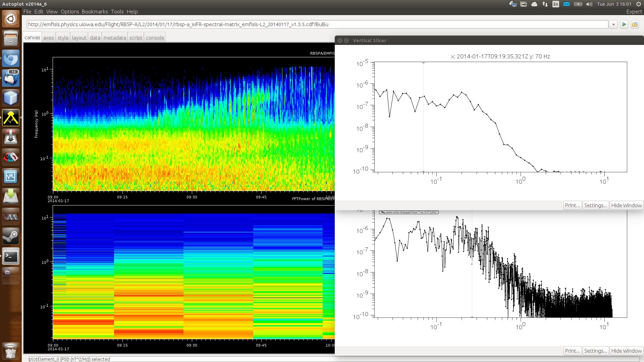Switch to the axes tab
Image resolution: width=644 pixels, height=362 pixels.
point(49,38)
